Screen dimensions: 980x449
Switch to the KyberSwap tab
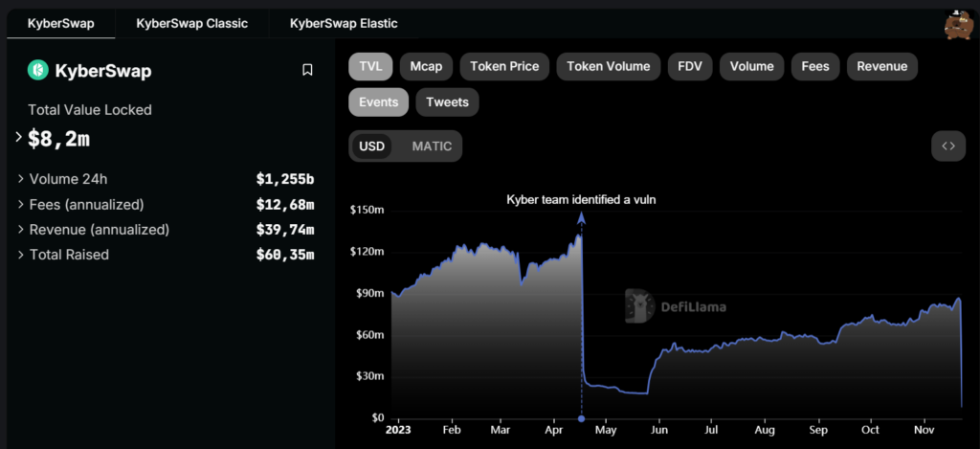tap(61, 24)
